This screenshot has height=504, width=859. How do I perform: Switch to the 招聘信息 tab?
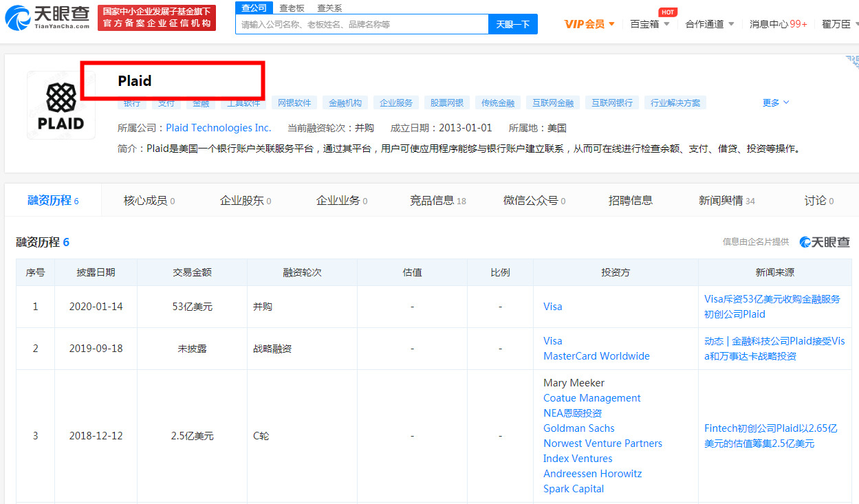tap(631, 200)
